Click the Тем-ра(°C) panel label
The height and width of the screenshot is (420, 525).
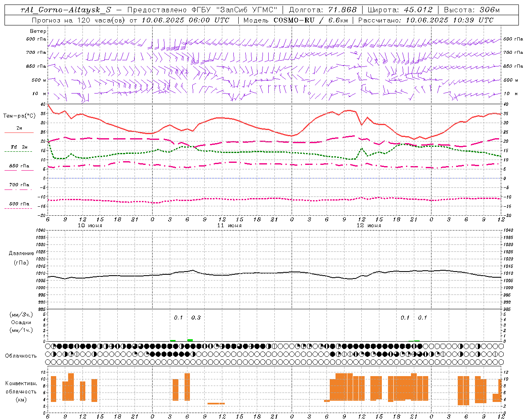[19, 116]
